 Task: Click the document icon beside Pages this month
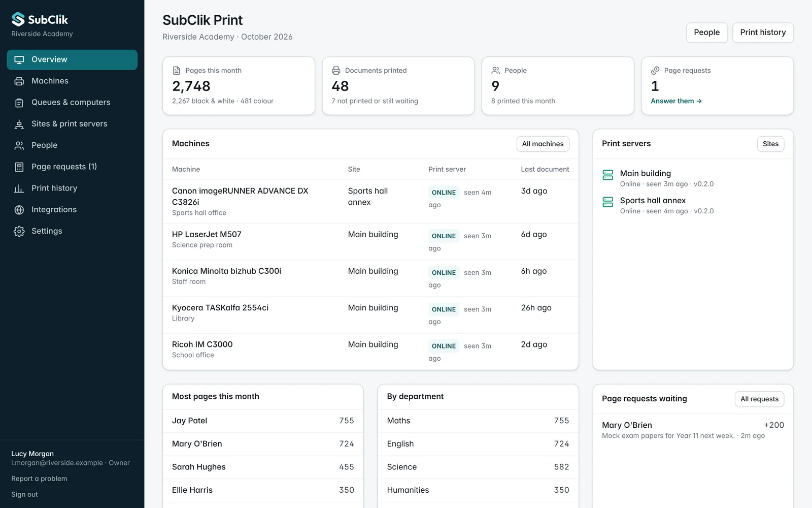[x=177, y=71]
